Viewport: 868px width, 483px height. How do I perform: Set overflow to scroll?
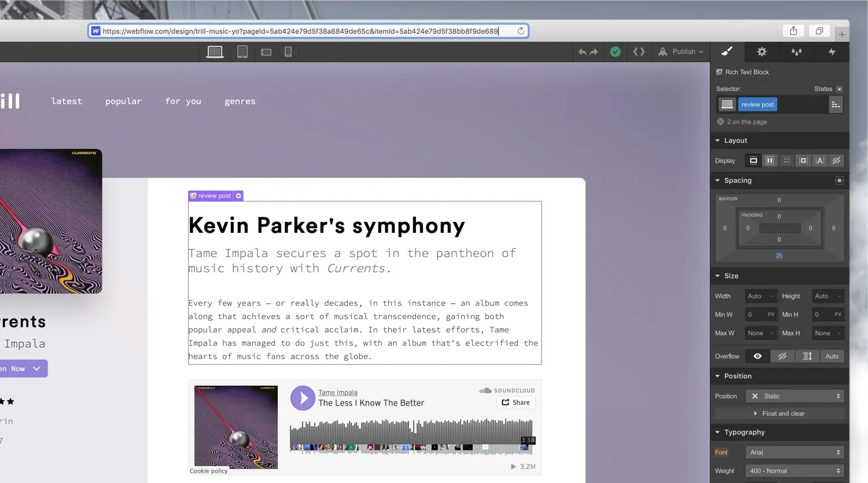(x=807, y=356)
